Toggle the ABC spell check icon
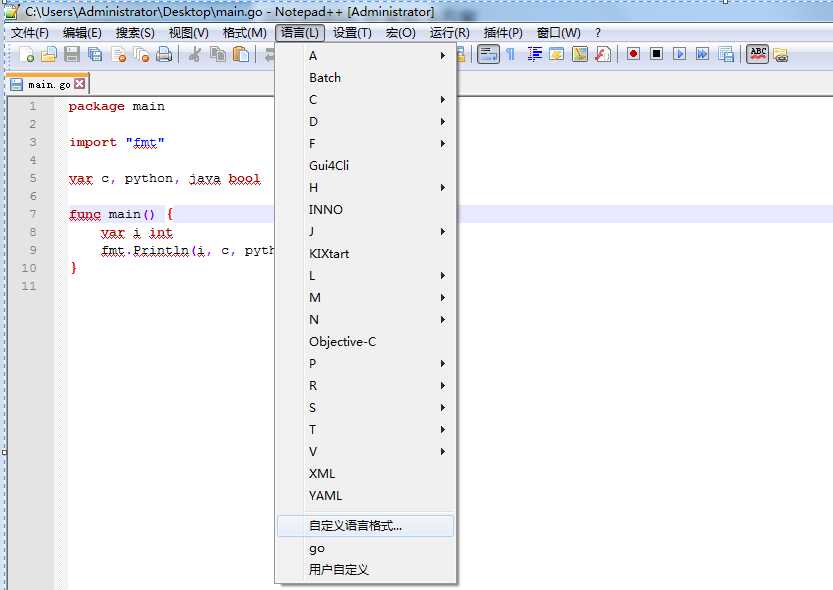The height and width of the screenshot is (590, 833). click(758, 54)
